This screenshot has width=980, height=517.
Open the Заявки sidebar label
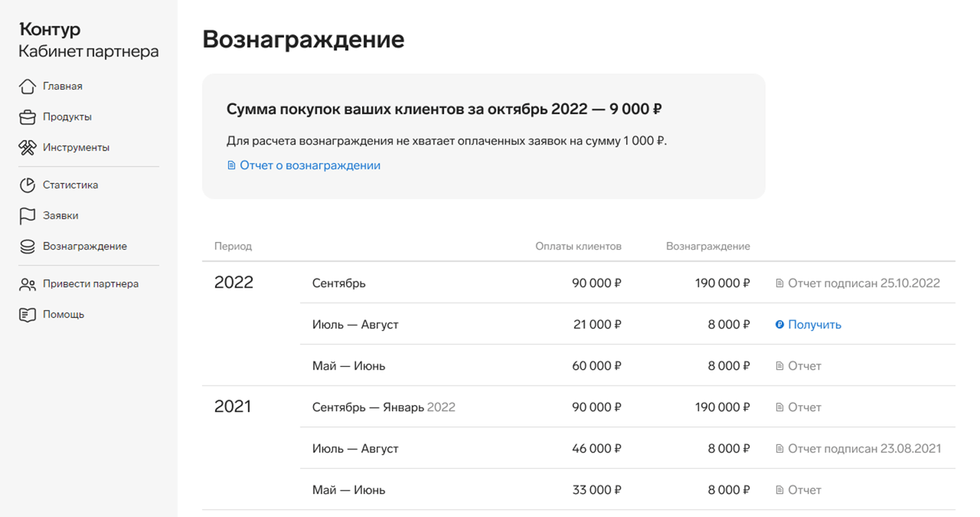(60, 216)
